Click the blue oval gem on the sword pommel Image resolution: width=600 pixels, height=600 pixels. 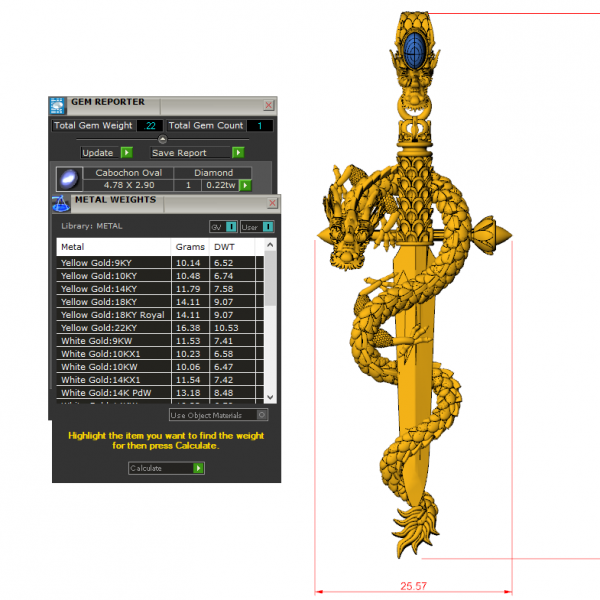pyautogui.click(x=416, y=44)
